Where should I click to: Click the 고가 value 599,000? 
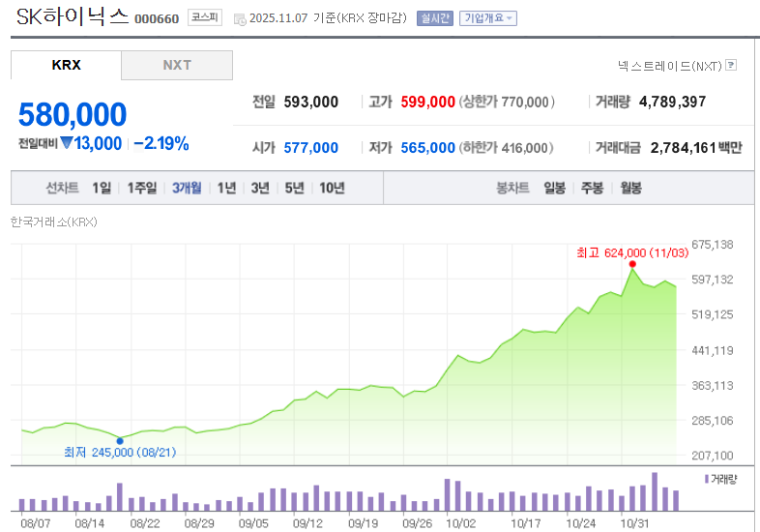pos(428,102)
